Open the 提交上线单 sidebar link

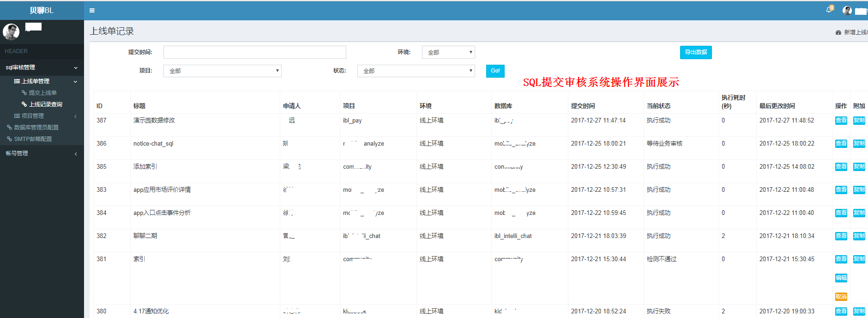pyautogui.click(x=42, y=93)
